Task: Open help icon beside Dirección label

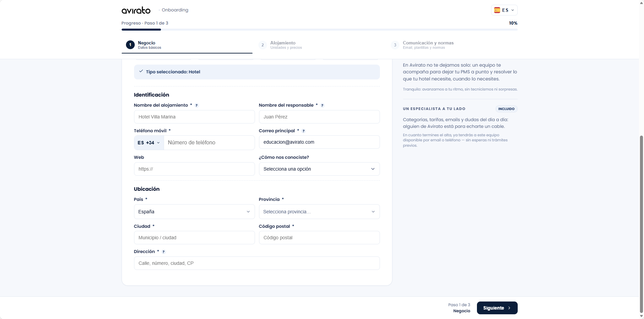Action: coord(164,252)
